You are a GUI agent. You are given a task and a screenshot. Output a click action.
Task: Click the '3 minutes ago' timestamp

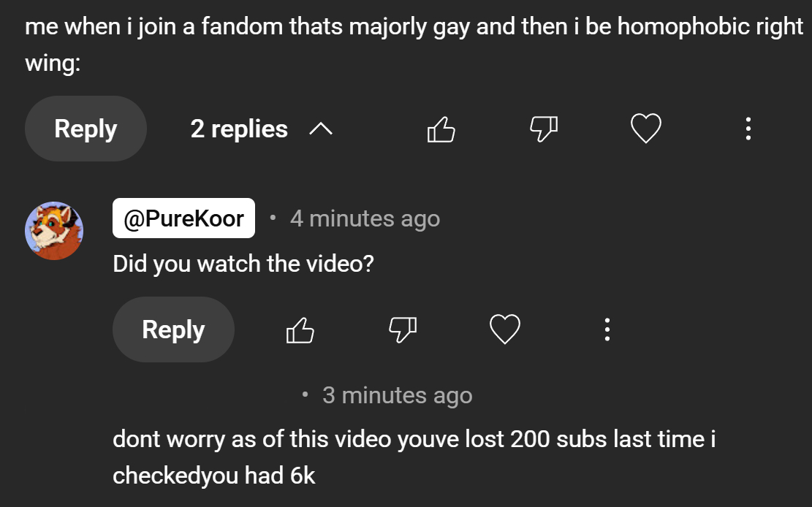pyautogui.click(x=397, y=395)
